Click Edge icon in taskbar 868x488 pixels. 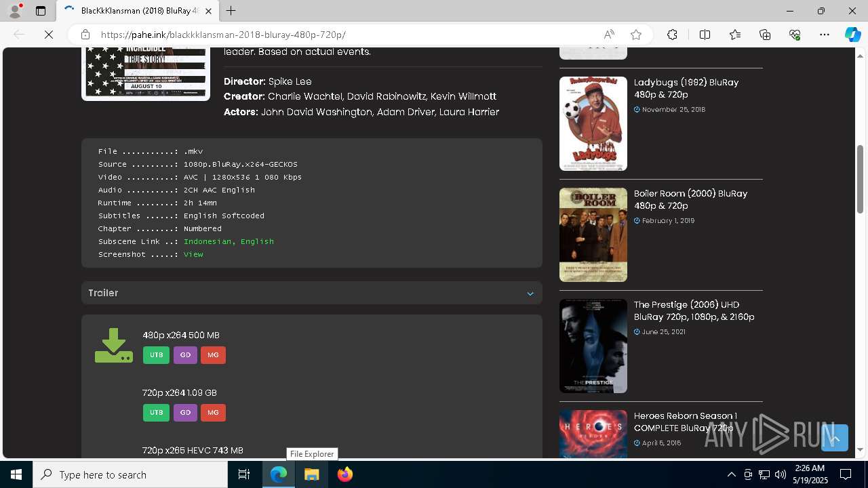click(x=279, y=474)
